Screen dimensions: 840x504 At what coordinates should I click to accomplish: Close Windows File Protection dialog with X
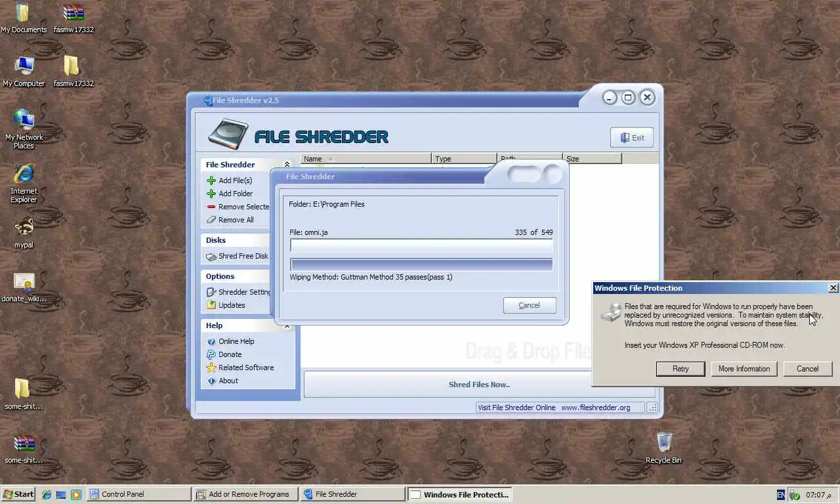click(833, 288)
